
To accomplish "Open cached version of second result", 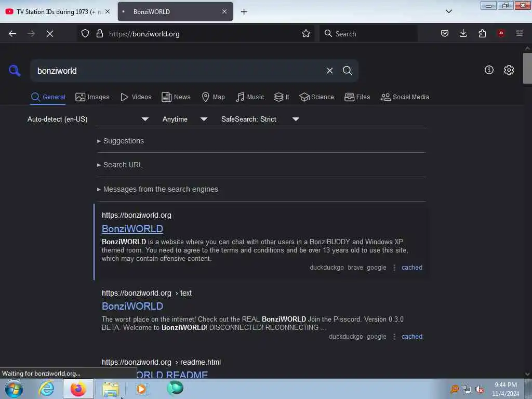I will (x=412, y=337).
